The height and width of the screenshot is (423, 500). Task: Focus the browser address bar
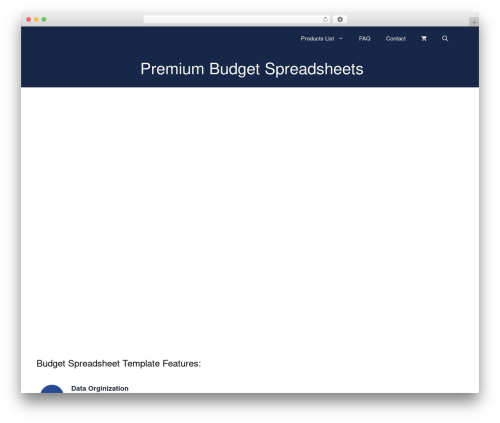(x=237, y=20)
